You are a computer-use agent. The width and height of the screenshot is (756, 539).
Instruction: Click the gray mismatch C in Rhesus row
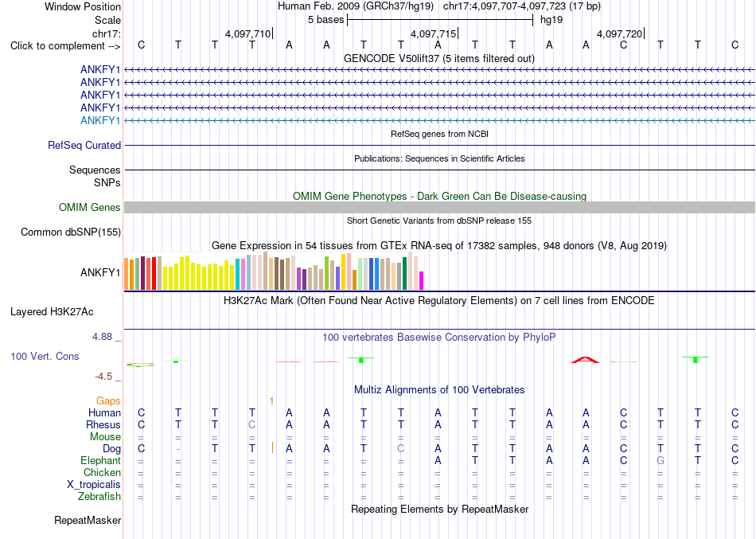click(x=251, y=424)
